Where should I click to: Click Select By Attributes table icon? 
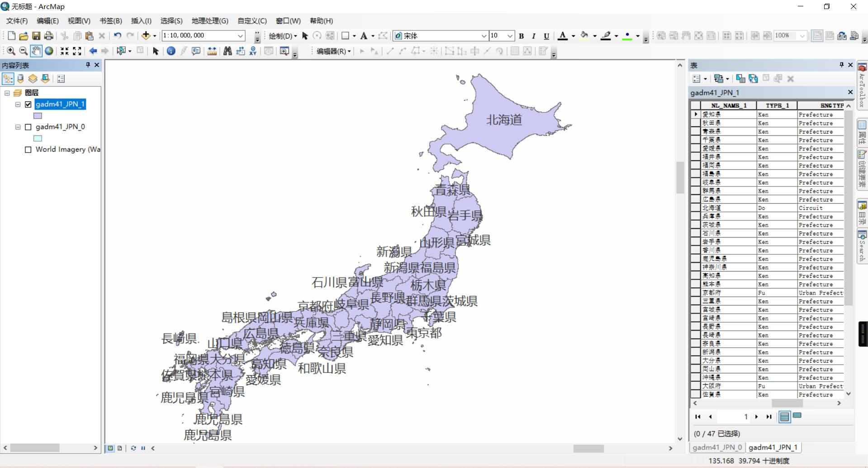[x=740, y=79]
